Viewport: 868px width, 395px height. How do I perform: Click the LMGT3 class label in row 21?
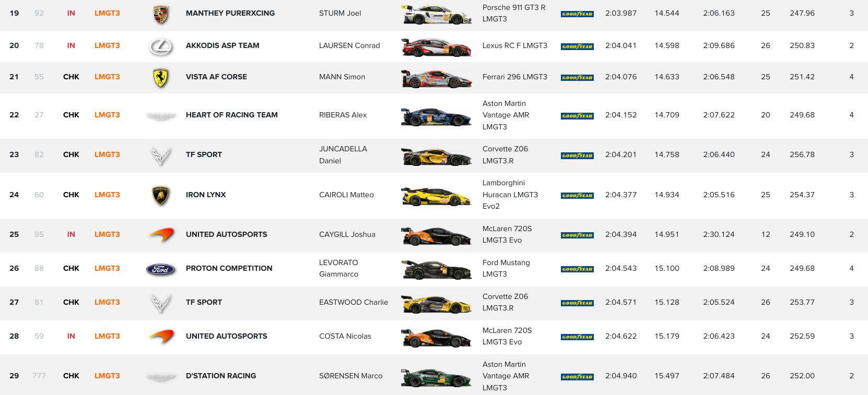(x=107, y=77)
